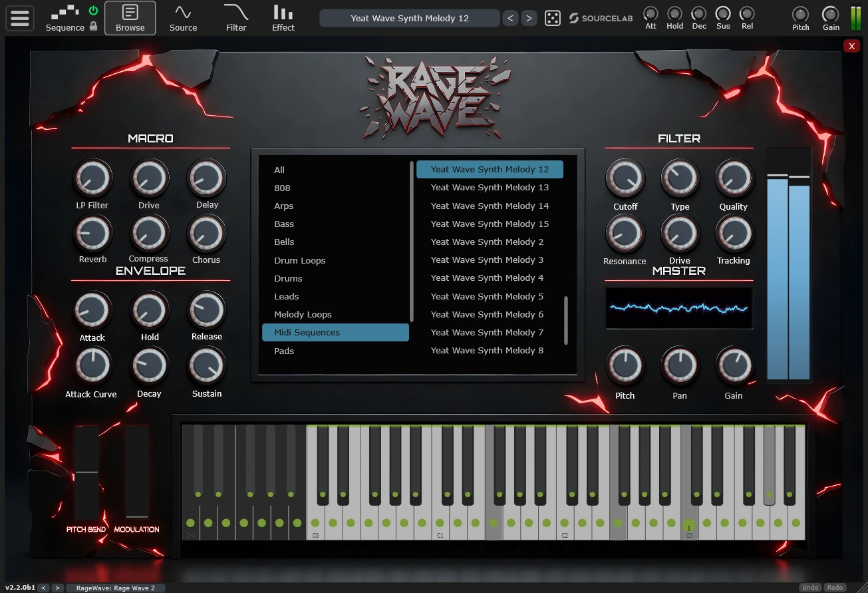Screen dimensions: 868x593
Task: Select preset Yeat Wave Synth Melody 13
Action: point(490,187)
